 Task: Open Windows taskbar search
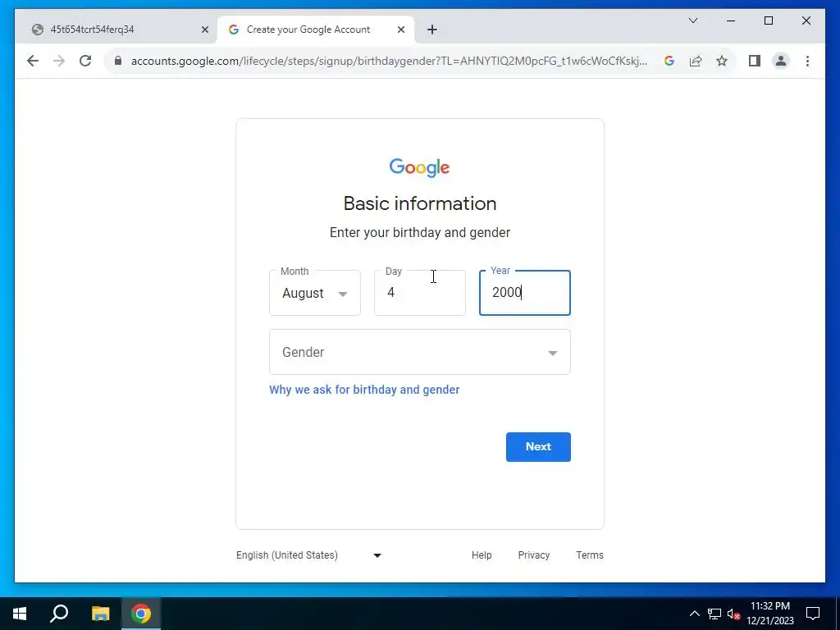point(59,614)
